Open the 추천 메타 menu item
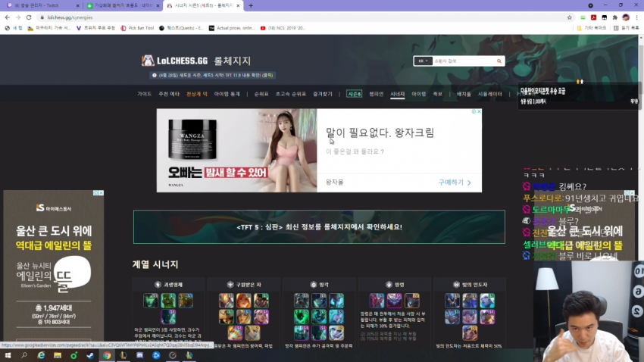 click(169, 94)
